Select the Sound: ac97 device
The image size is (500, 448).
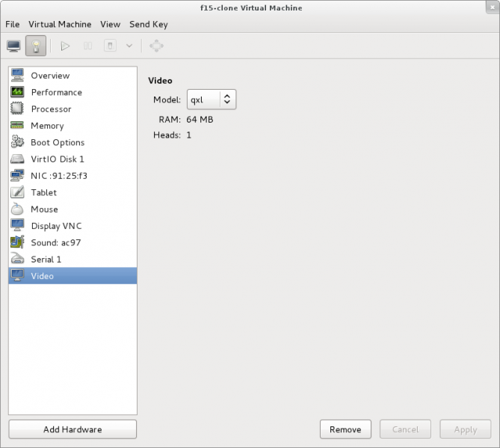pyautogui.click(x=56, y=242)
